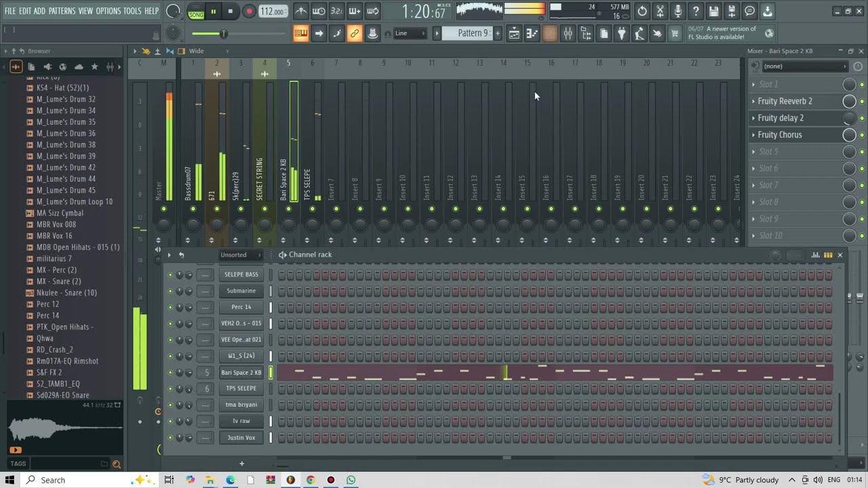Click the globe icon beside update notice
Screen dimensions: 868x488
coord(769,33)
